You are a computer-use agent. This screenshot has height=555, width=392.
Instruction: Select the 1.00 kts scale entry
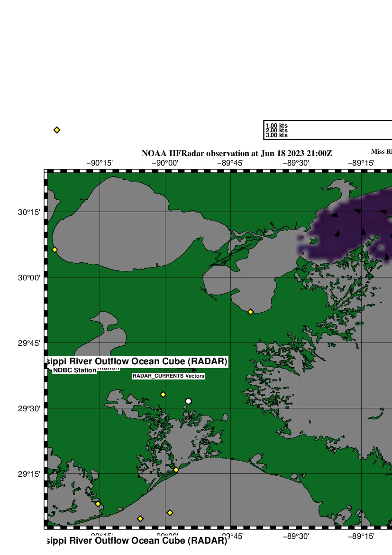(277, 126)
